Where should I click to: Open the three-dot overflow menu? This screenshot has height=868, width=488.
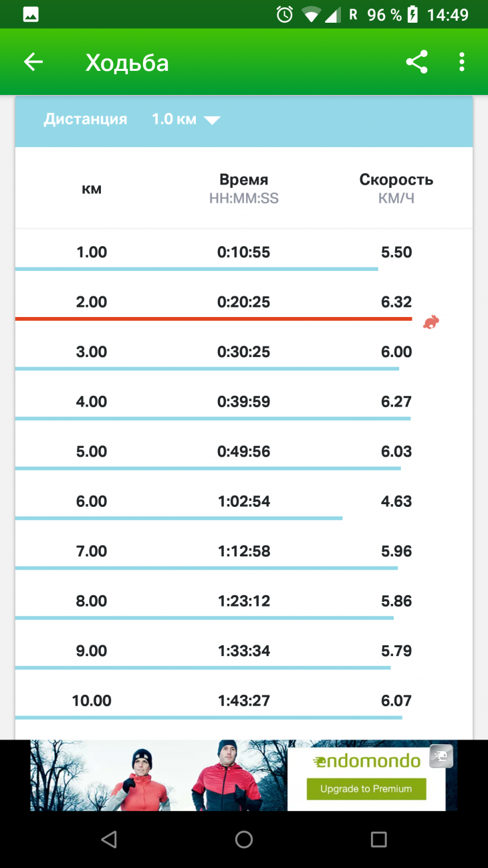point(461,62)
